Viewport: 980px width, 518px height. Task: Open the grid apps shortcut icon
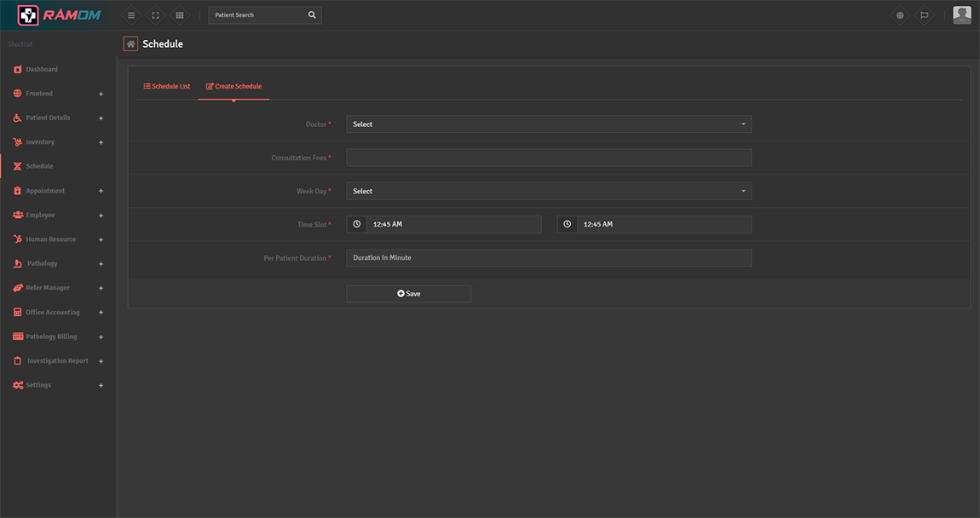point(179,15)
